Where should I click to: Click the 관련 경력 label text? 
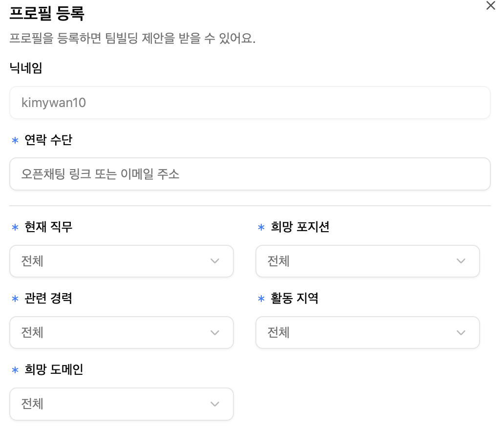click(48, 298)
